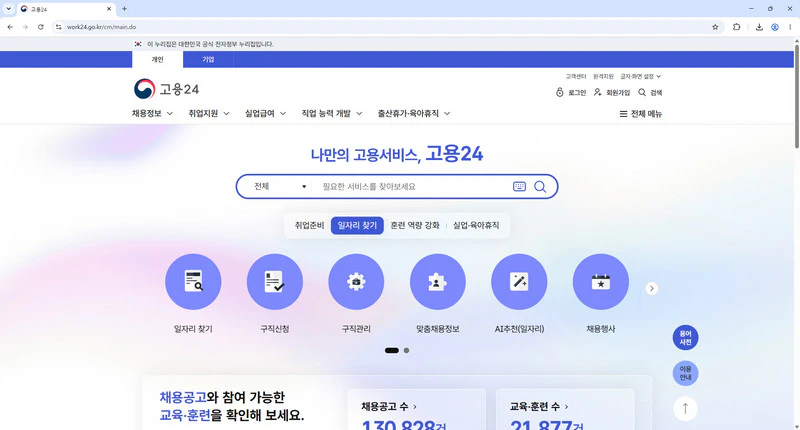Select the 취업준비 tab
This screenshot has height=430, width=800.
coord(309,225)
